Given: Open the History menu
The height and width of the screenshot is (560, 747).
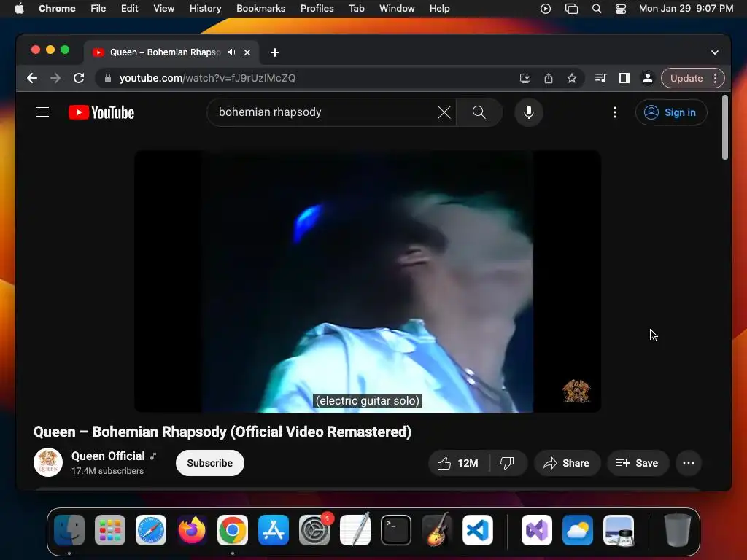Looking at the screenshot, I should click(205, 9).
